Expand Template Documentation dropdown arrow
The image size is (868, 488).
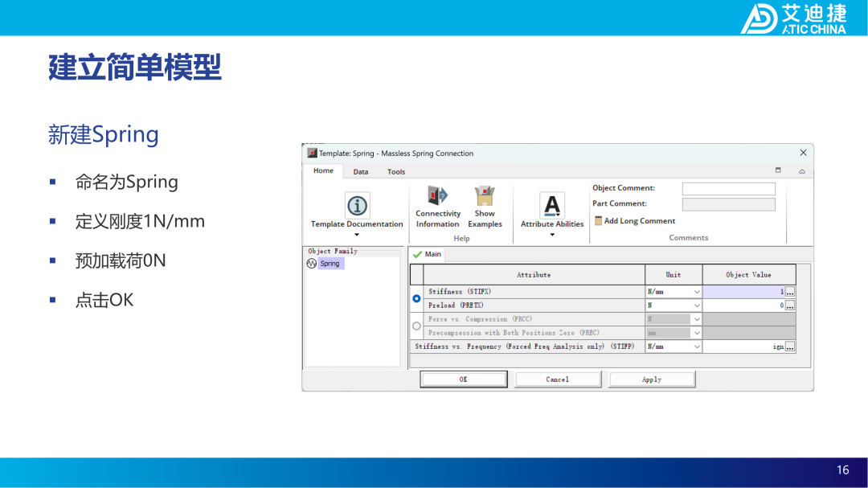(x=357, y=235)
